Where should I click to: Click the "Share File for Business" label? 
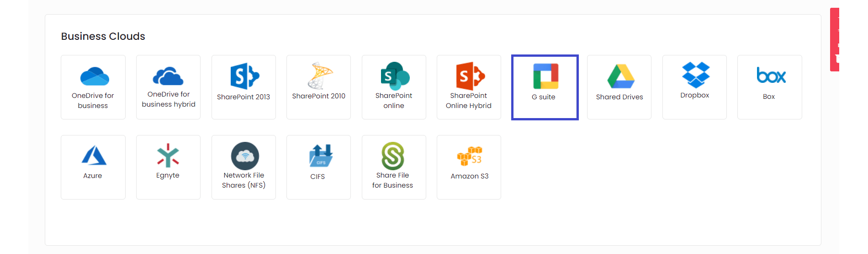click(392, 180)
